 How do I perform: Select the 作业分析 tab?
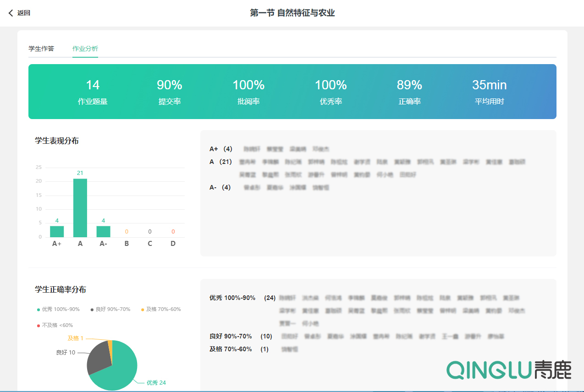tap(85, 49)
